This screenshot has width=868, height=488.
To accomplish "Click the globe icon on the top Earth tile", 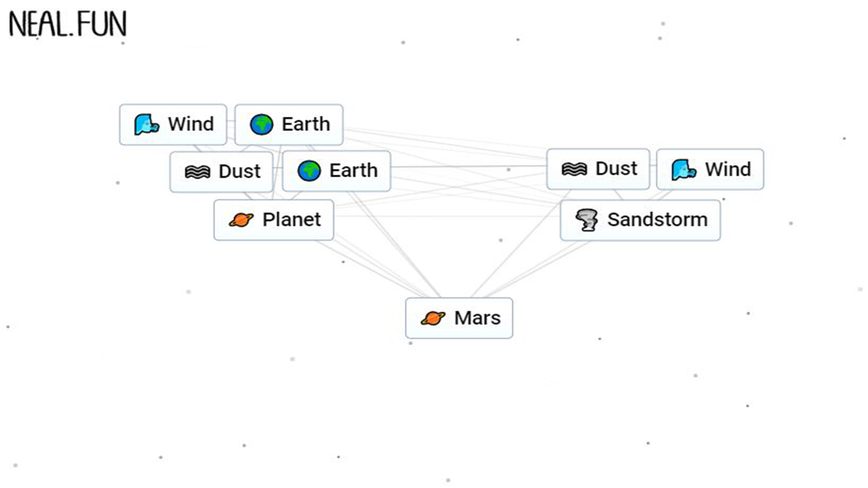I will pyautogui.click(x=260, y=124).
